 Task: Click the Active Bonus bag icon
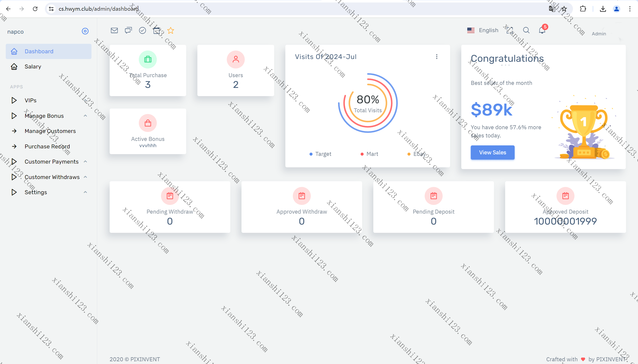[148, 123]
